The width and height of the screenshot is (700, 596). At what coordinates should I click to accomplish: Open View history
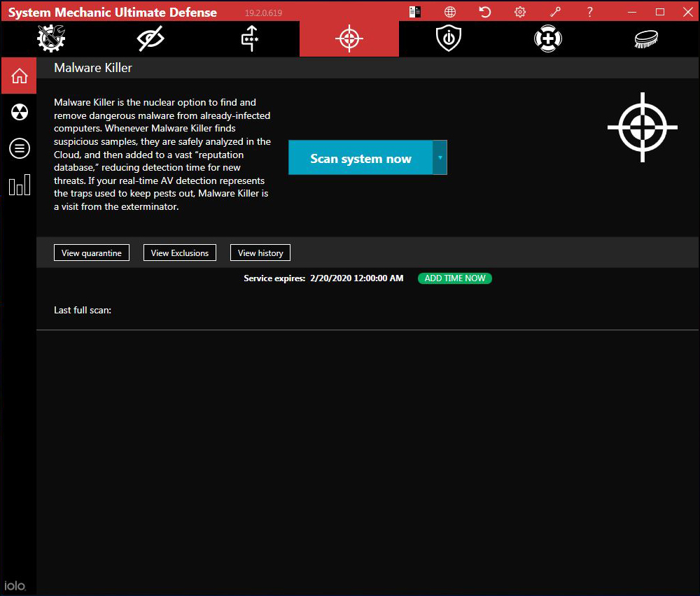click(260, 253)
